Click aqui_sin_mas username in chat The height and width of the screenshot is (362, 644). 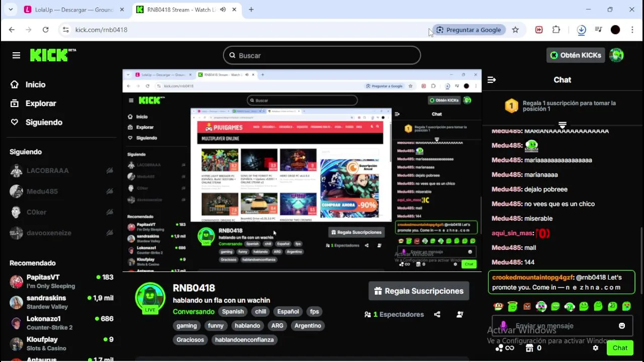pos(512,233)
